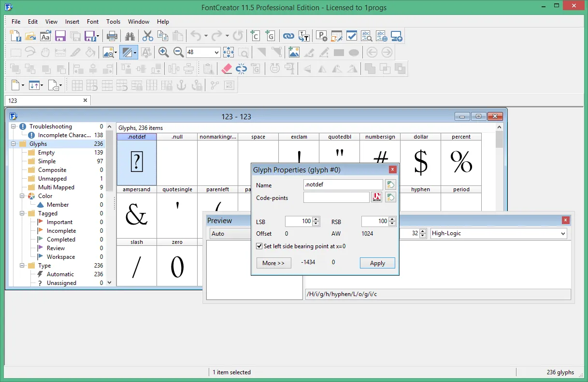Close the Glyph Properties dialog

click(393, 170)
